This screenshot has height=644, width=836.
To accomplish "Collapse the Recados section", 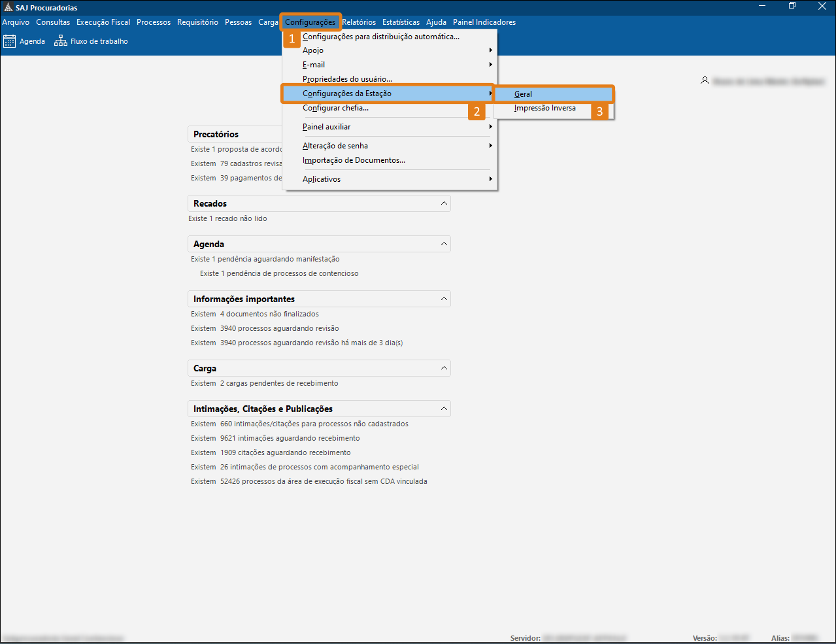I will pos(444,203).
